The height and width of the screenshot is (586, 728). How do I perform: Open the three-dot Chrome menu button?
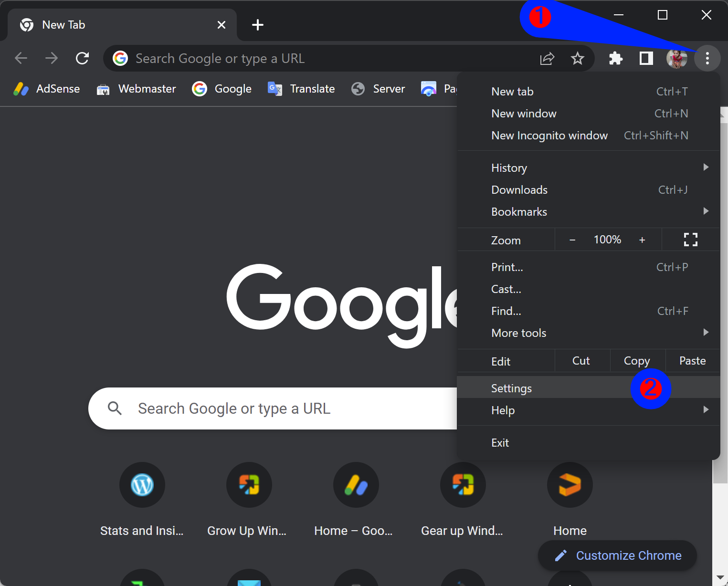point(707,59)
